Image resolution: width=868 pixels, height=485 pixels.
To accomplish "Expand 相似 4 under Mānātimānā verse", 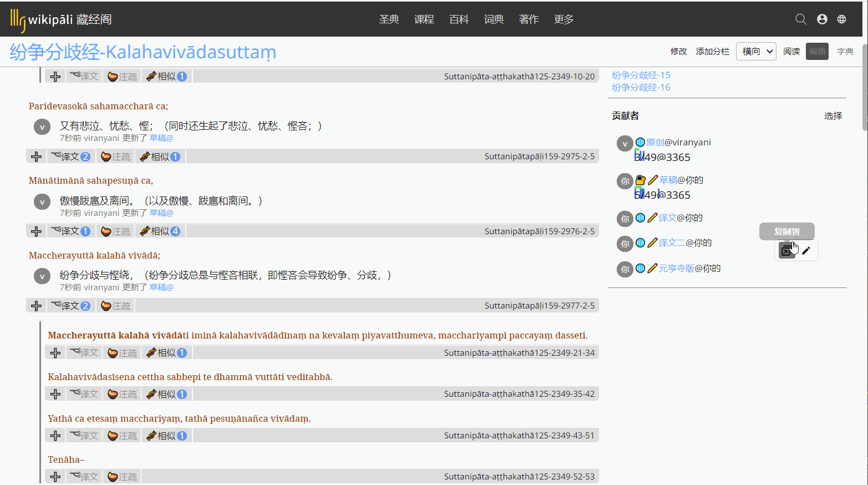I will [x=160, y=231].
